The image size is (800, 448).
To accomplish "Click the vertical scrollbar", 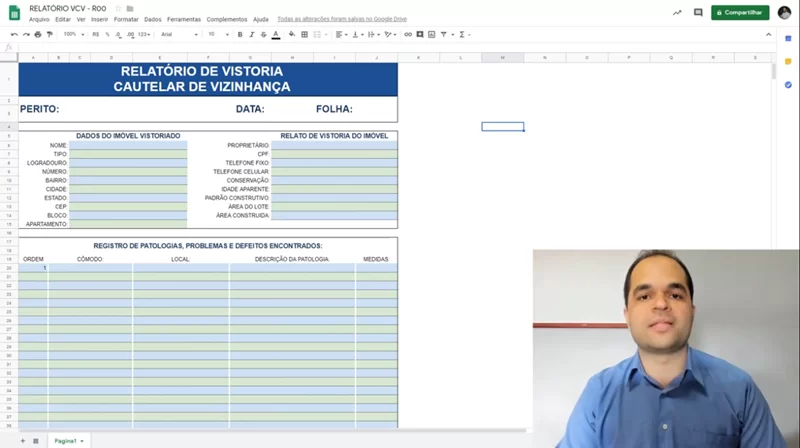I will (773, 71).
